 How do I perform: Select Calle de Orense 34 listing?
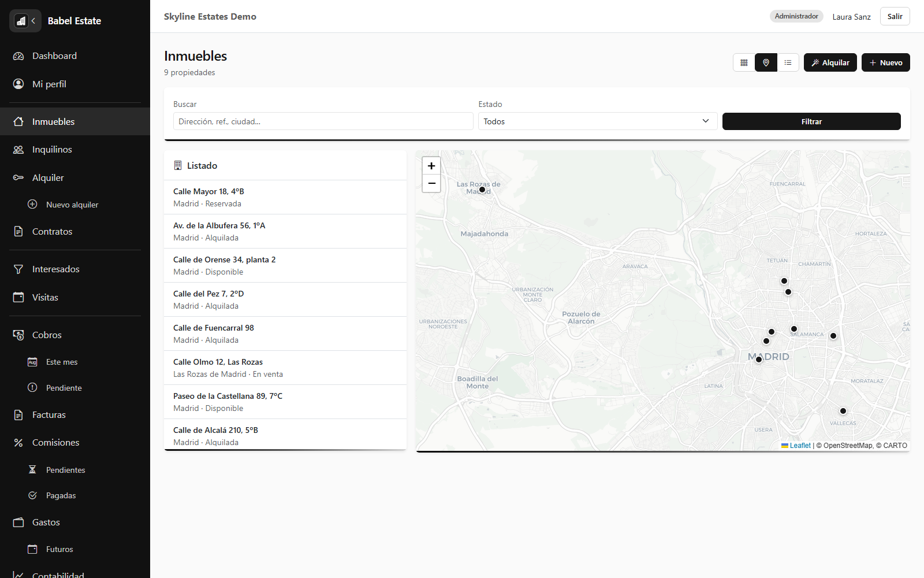click(285, 265)
